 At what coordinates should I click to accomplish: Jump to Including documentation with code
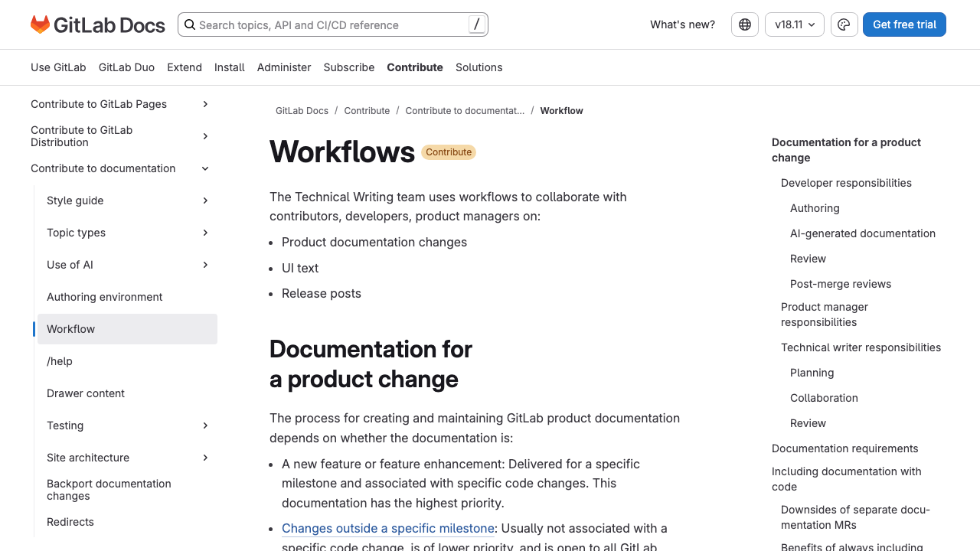847,479
